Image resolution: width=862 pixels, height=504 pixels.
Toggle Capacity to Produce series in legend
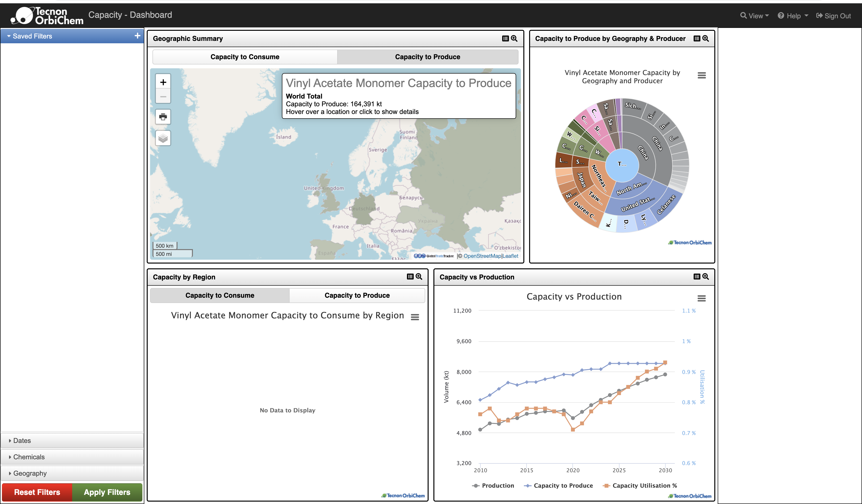tap(558, 485)
